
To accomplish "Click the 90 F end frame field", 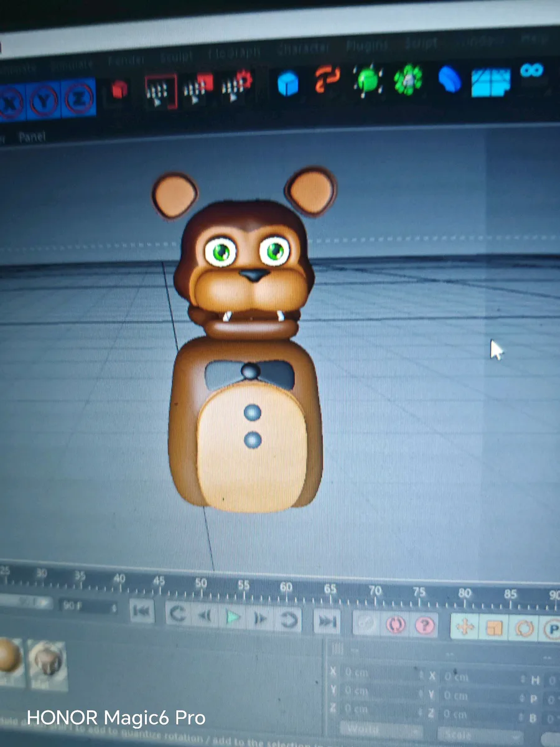I will click(88, 606).
